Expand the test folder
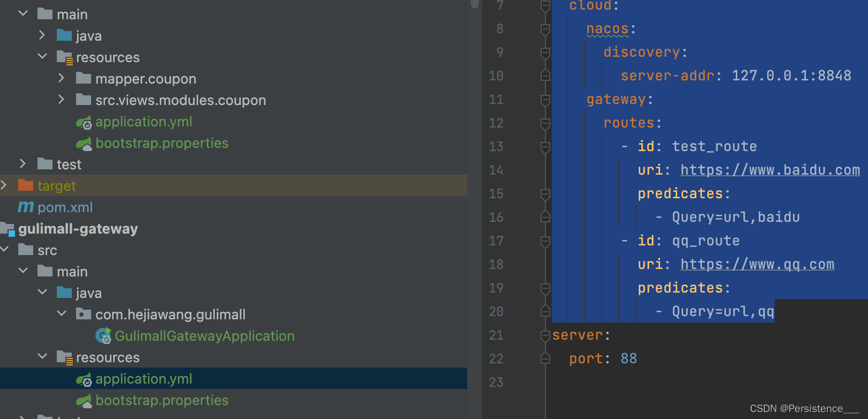Screen dimensions: 868x419 [x=23, y=163]
